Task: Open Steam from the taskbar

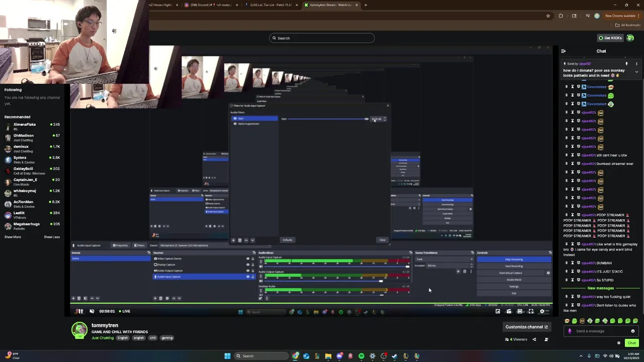Action: click(x=394, y=356)
